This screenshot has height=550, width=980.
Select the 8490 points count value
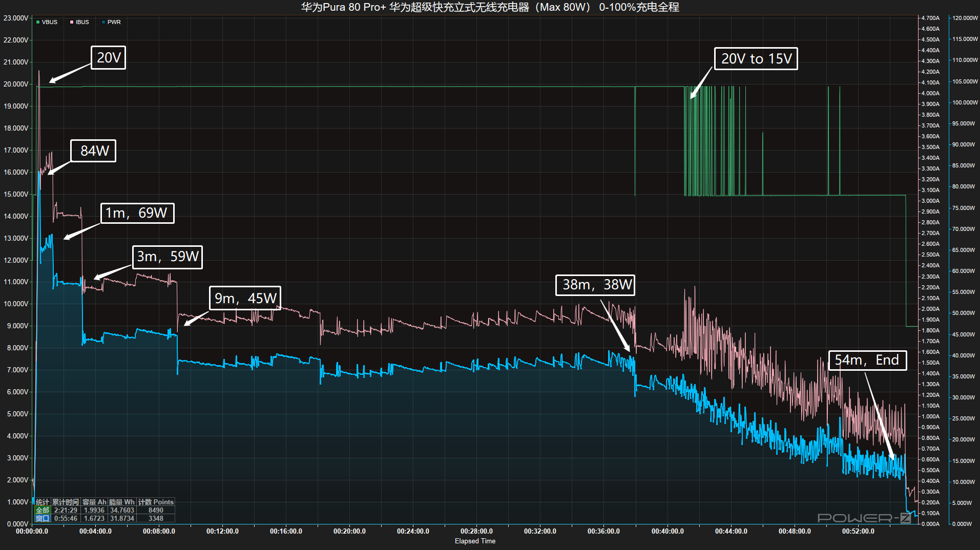pyautogui.click(x=156, y=510)
